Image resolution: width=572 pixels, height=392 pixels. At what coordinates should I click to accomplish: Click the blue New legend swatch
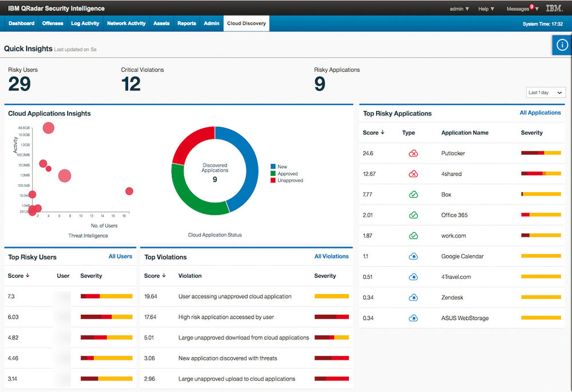273,166
